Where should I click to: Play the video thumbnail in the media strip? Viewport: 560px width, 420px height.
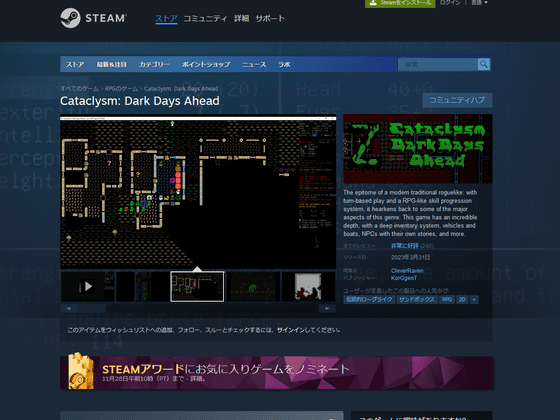pos(88,286)
